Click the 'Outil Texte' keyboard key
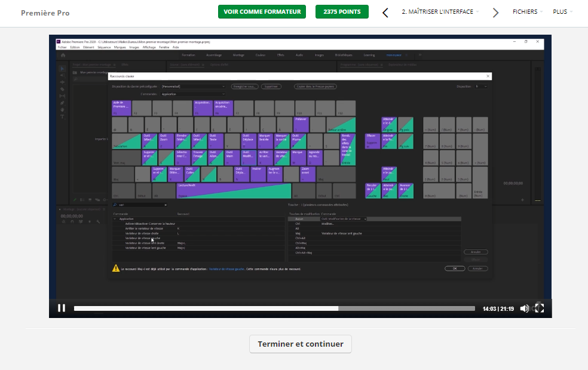588x370 pixels. (216, 141)
